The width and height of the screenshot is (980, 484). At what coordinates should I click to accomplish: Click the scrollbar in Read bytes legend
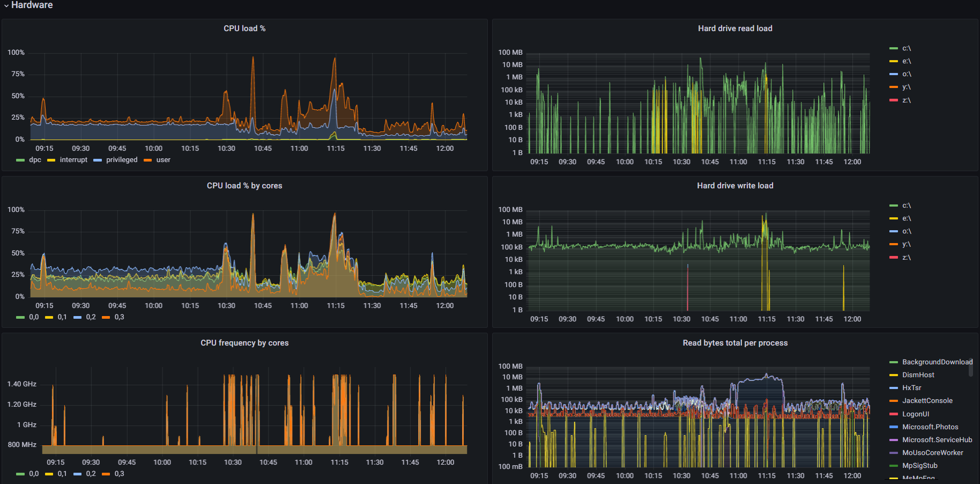tap(970, 368)
